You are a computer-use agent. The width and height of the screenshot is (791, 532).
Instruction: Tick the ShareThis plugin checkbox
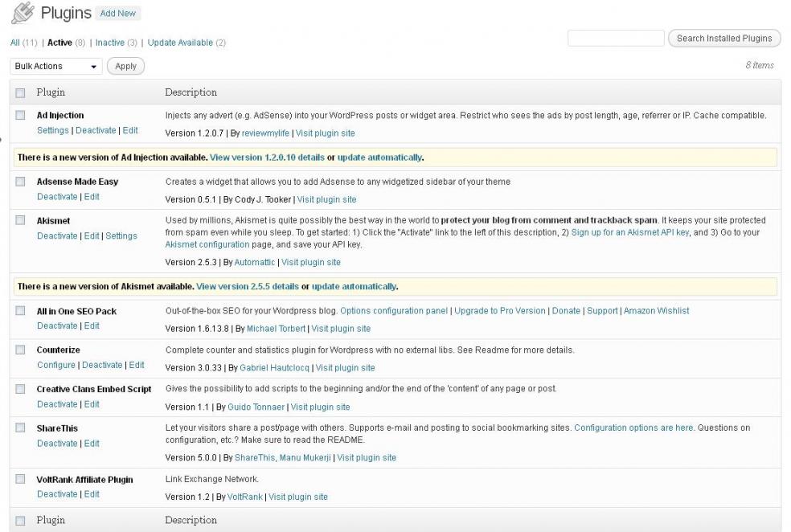pyautogui.click(x=20, y=428)
